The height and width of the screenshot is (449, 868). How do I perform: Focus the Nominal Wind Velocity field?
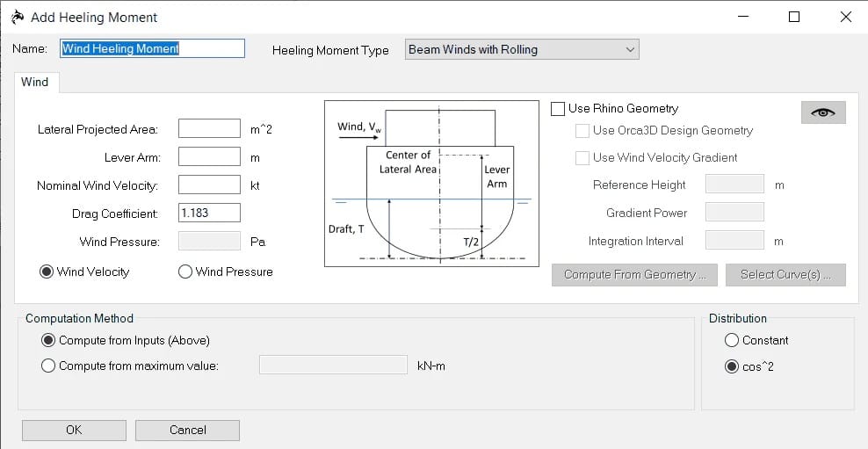[209, 185]
